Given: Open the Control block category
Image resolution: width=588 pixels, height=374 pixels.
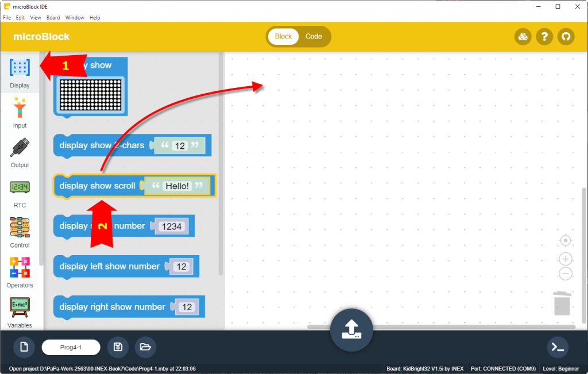Looking at the screenshot, I should click(20, 233).
